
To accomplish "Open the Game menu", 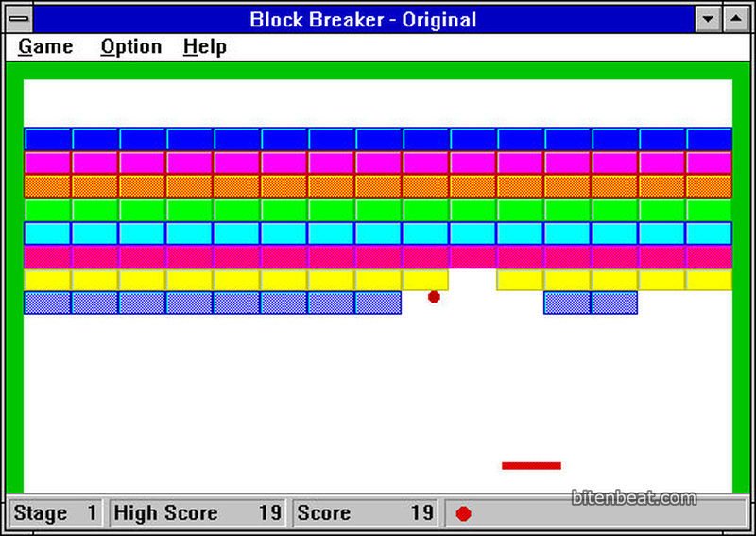I will click(x=45, y=47).
